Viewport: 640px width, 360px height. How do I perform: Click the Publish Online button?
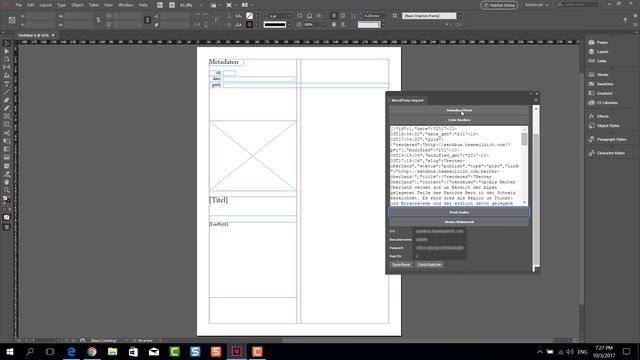(499, 5)
